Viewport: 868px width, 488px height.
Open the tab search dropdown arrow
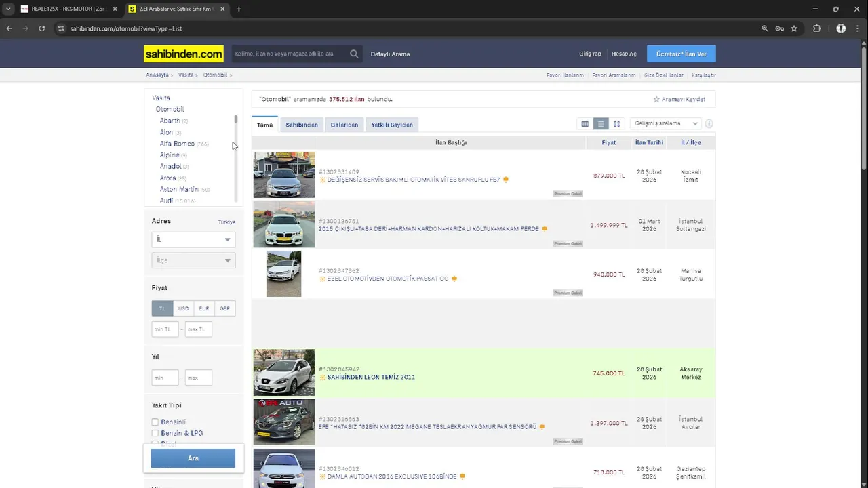[8, 9]
